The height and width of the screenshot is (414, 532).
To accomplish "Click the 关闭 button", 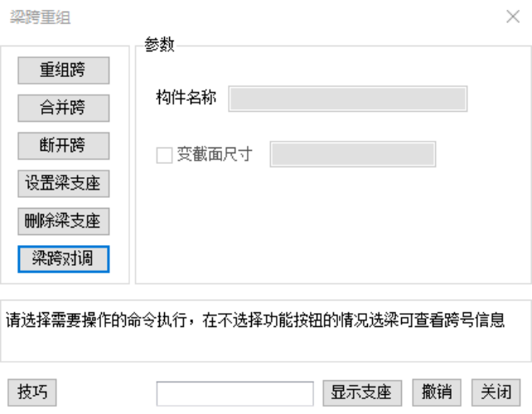I will pyautogui.click(x=496, y=392).
